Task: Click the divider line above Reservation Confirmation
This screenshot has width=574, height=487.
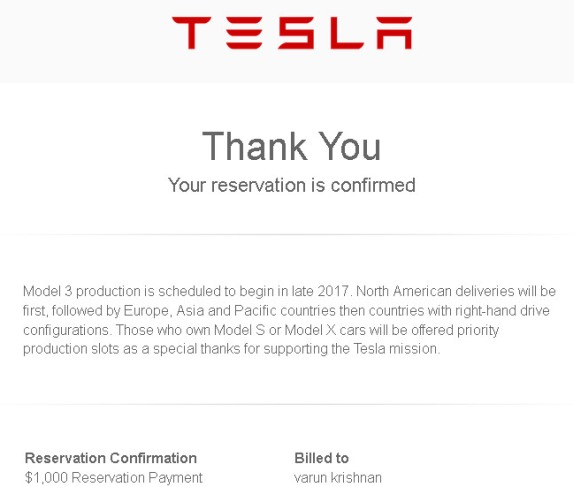Action: 287,404
